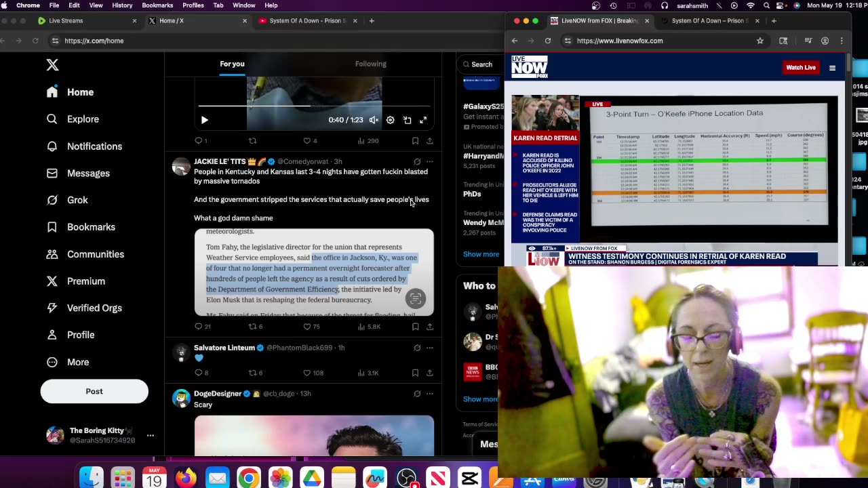Click the Post button

click(94, 391)
